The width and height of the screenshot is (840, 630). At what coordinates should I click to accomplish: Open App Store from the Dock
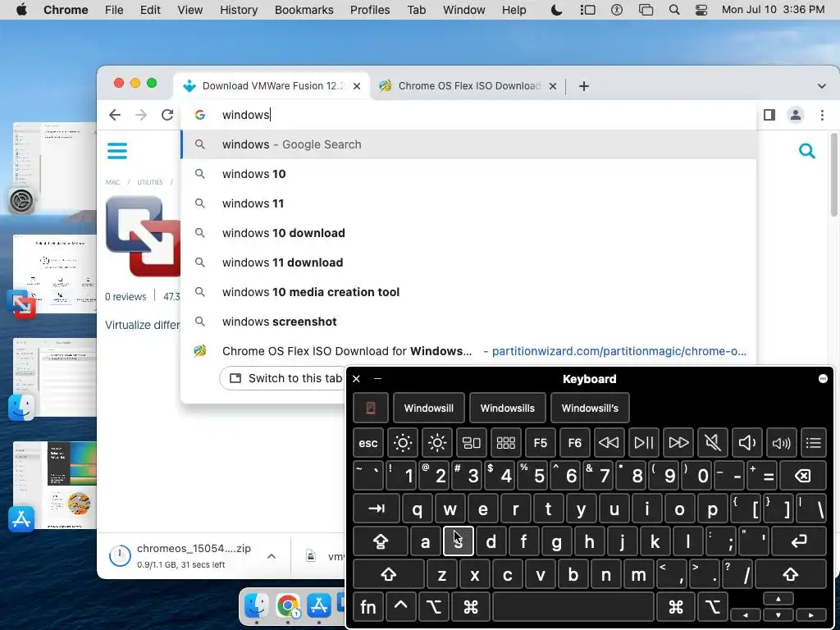pos(319,606)
